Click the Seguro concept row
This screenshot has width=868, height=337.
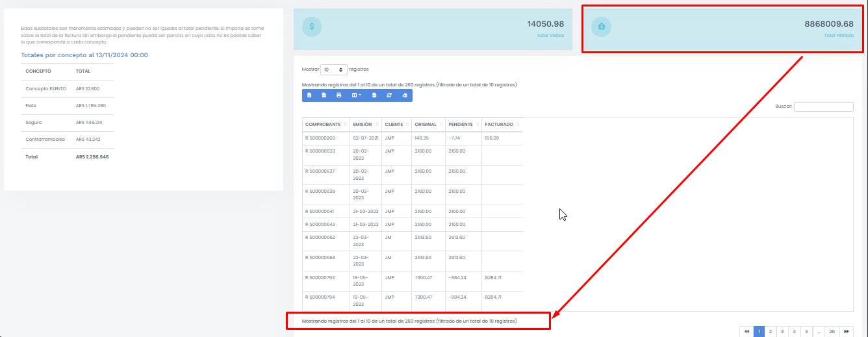click(67, 122)
